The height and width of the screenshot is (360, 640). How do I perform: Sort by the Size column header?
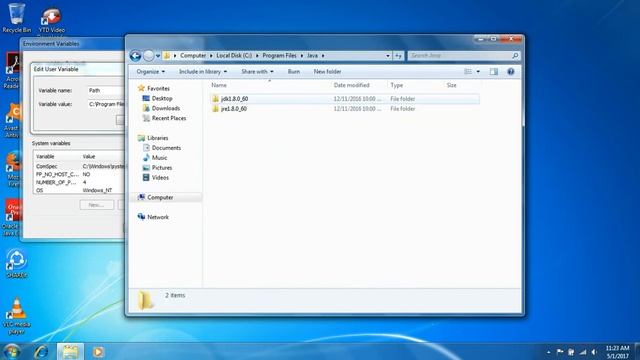point(451,85)
